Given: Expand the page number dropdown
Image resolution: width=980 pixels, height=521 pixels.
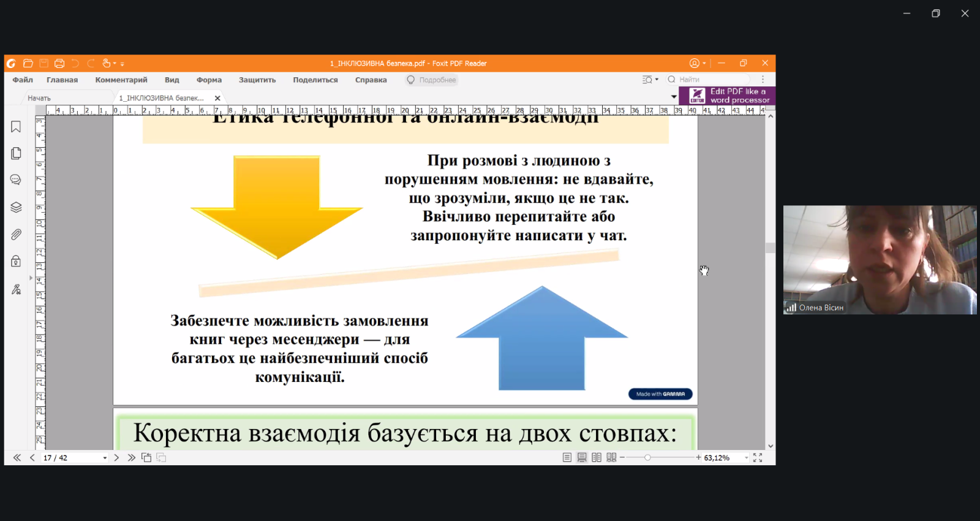Looking at the screenshot, I should pos(105,458).
